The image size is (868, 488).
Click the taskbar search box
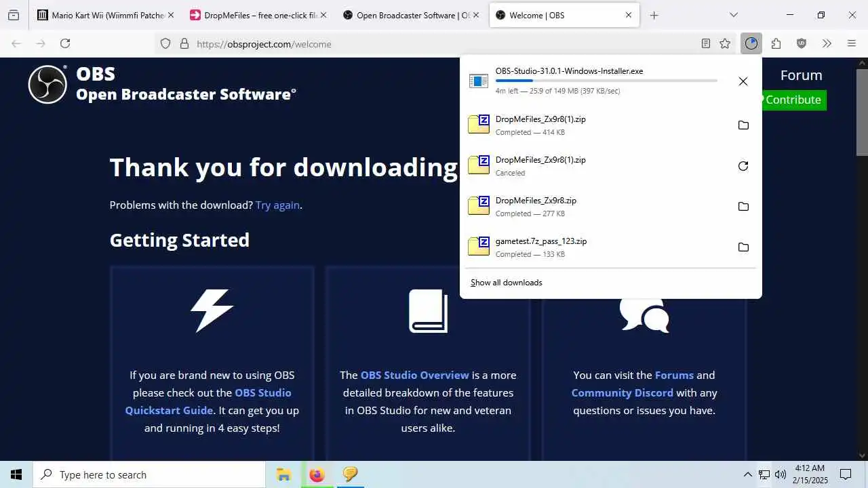pyautogui.click(x=149, y=474)
